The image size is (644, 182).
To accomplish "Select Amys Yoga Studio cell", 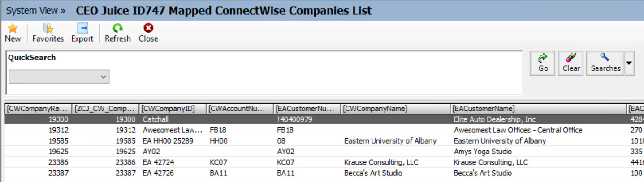I will 539,152.
